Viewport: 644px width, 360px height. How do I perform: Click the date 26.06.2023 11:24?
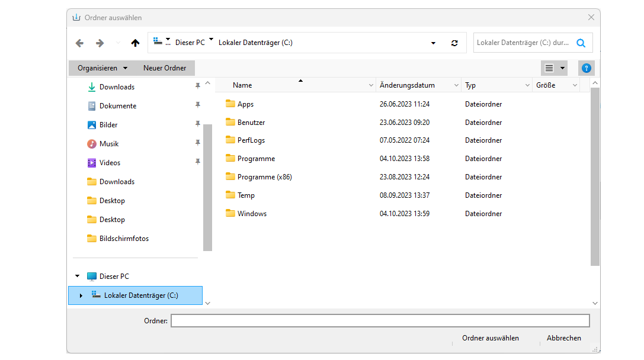[x=405, y=104]
